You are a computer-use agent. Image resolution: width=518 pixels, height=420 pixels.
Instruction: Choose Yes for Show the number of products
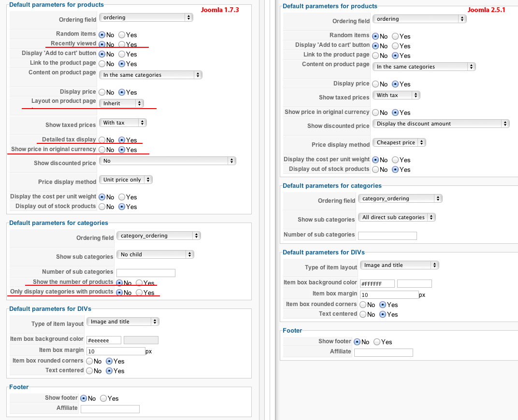(x=139, y=283)
